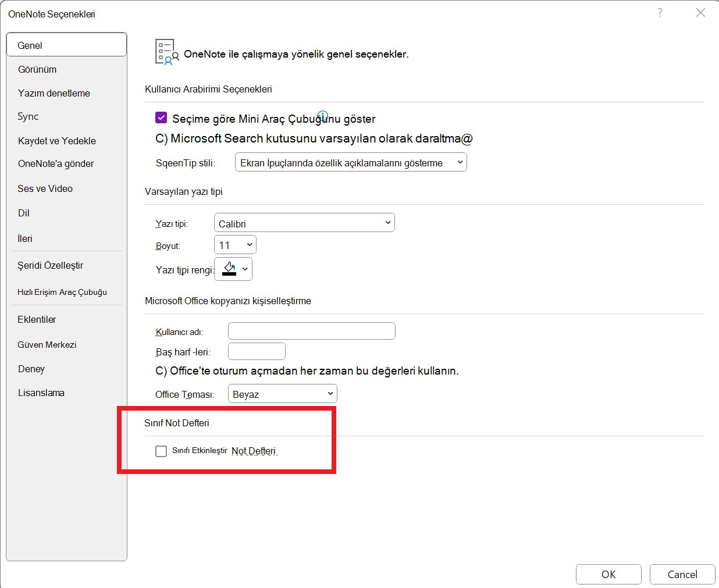
Task: Enable Sınıfı Etkinleştir Not Defteri checkbox
Action: (161, 451)
